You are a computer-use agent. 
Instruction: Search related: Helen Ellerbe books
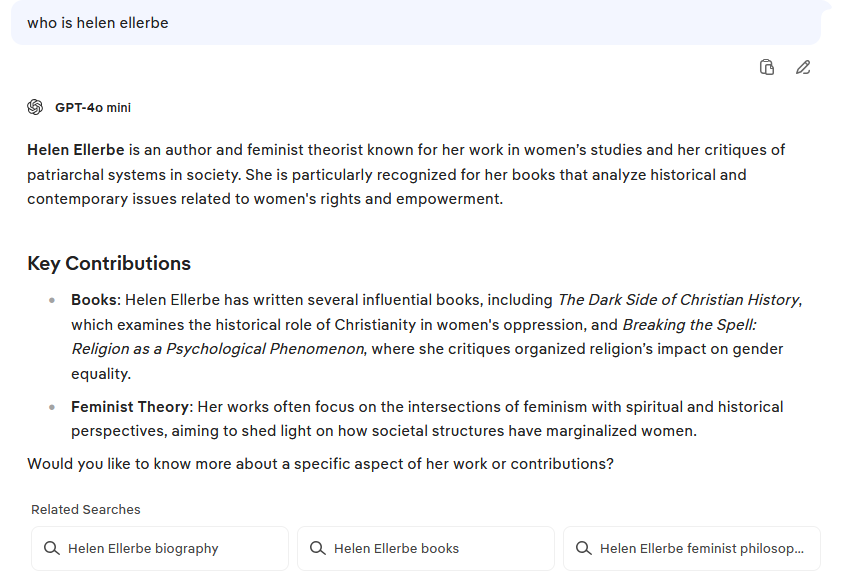point(426,548)
